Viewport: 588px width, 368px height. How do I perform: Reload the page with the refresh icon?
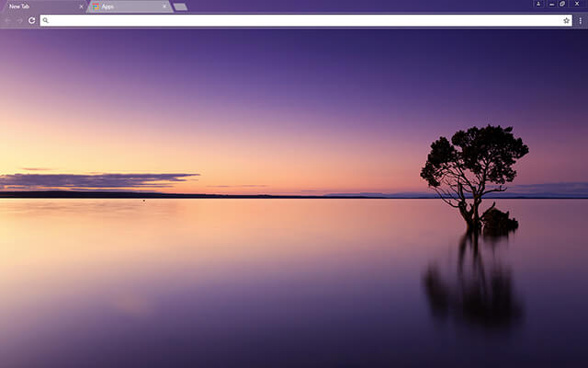click(32, 20)
